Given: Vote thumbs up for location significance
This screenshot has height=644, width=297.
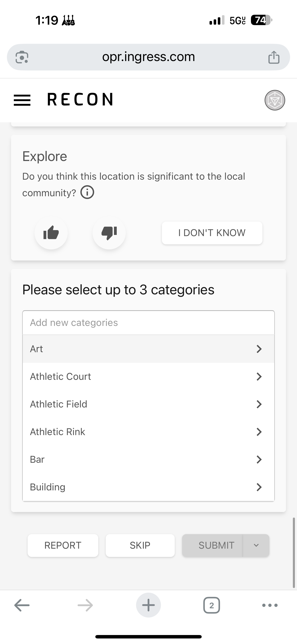Looking at the screenshot, I should pos(51,233).
